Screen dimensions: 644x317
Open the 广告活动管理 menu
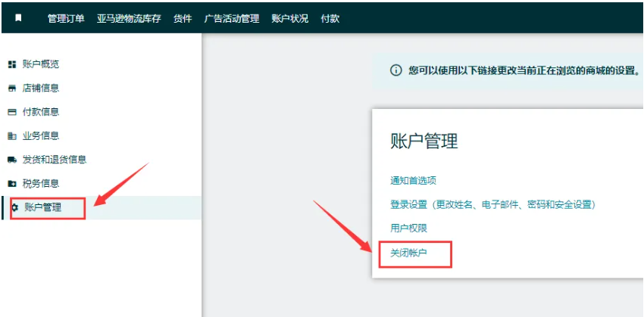point(232,18)
